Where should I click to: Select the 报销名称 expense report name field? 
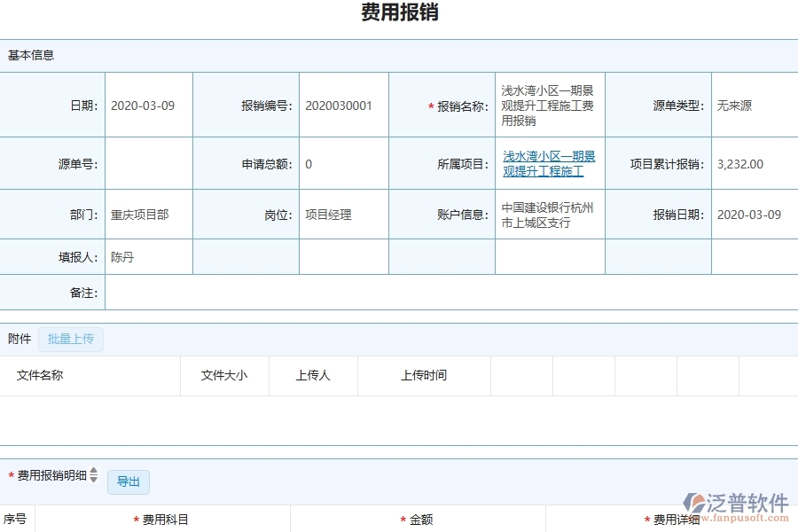[x=548, y=104]
